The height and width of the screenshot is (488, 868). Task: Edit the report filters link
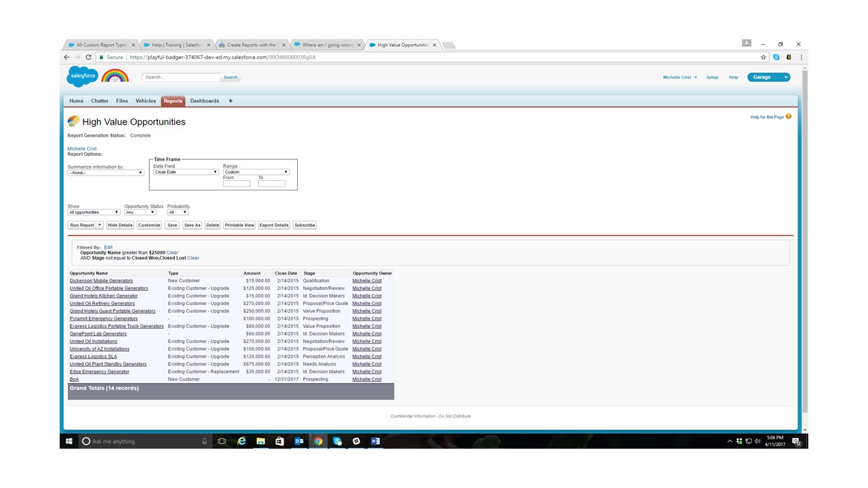click(108, 247)
